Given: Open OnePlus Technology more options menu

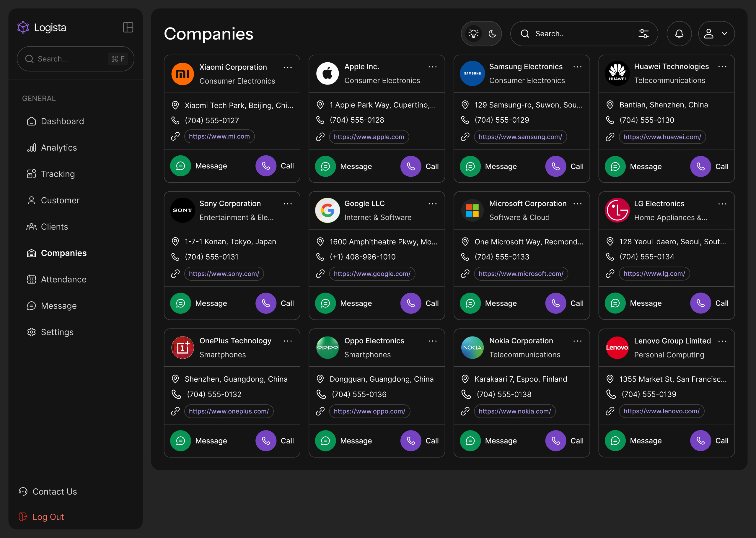Looking at the screenshot, I should click(x=287, y=341).
